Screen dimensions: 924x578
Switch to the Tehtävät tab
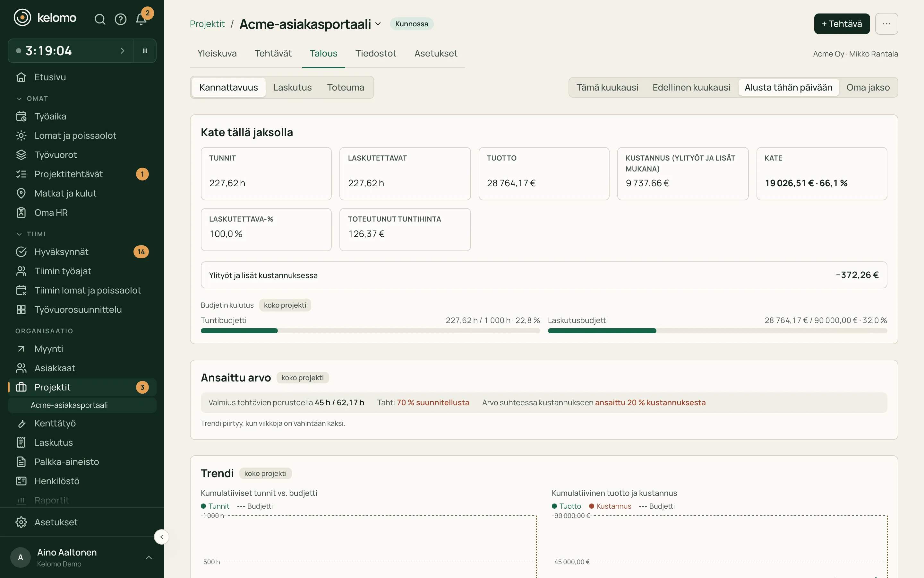click(273, 54)
